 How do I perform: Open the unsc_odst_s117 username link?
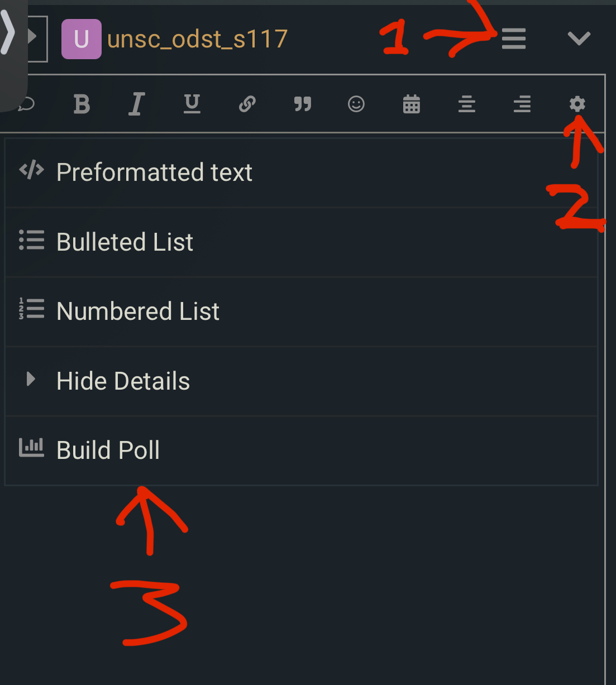[197, 39]
